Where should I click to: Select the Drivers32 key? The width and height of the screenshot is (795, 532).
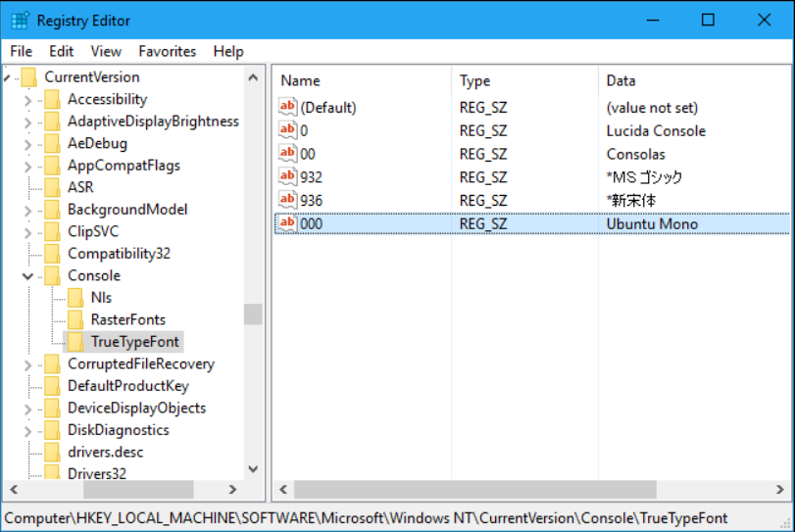97,474
